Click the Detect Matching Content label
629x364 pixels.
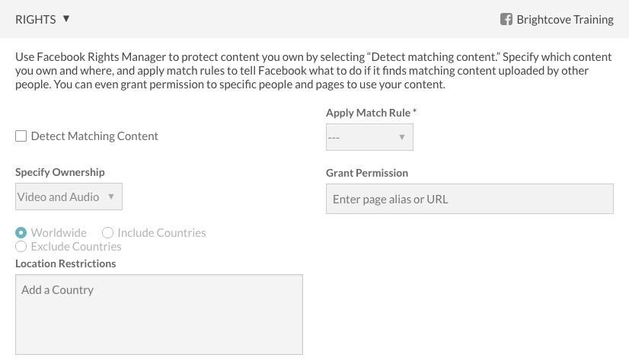[x=94, y=136]
